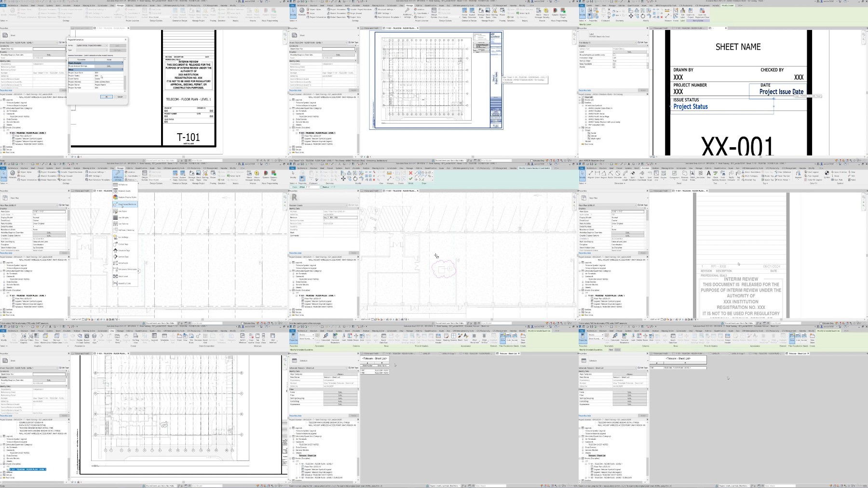The image size is (868, 488).
Task: Choose Halftone / Underlay in Additional Settings menu
Action: (125, 230)
